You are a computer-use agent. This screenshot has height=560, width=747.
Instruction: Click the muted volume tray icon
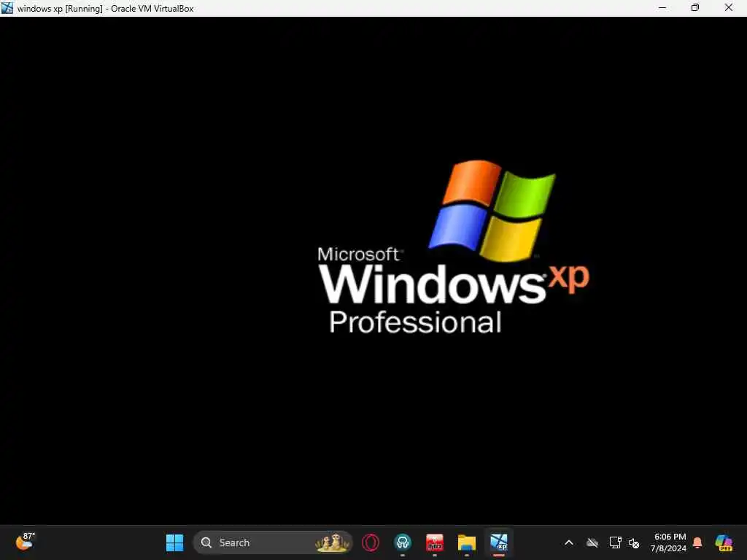(634, 542)
